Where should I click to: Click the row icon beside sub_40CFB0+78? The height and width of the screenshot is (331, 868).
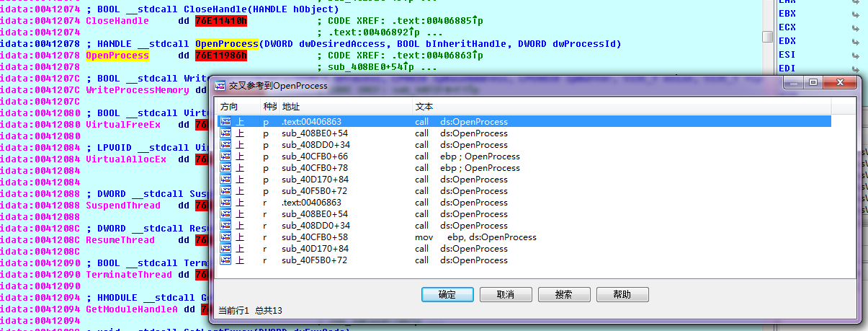pyautogui.click(x=225, y=168)
